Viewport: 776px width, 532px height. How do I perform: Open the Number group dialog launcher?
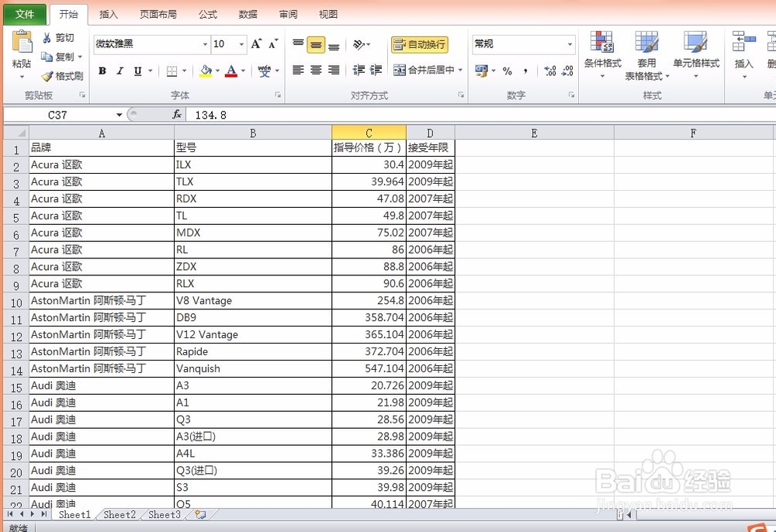(571, 95)
